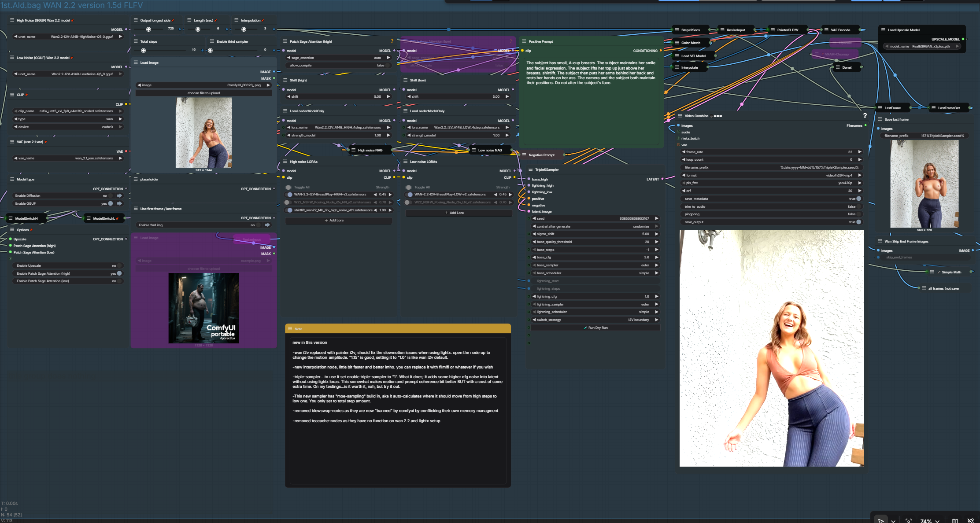
Task: Toggle save_metadata in Video Combine node
Action: click(x=858, y=199)
